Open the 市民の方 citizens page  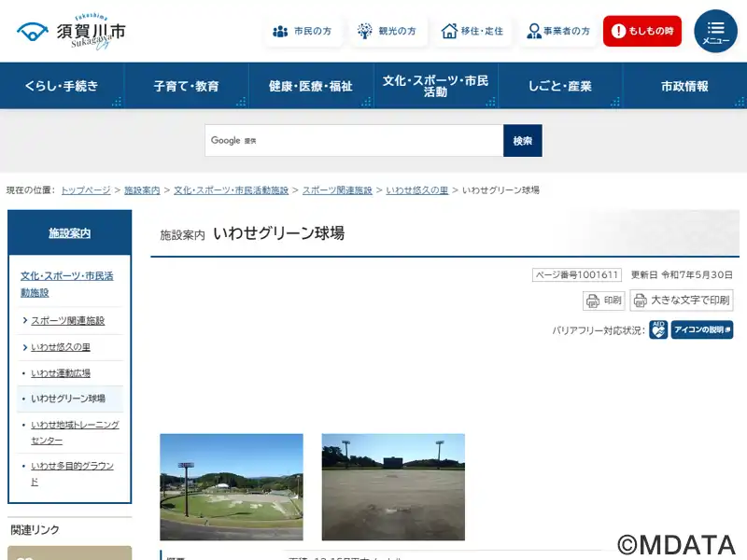(x=301, y=31)
